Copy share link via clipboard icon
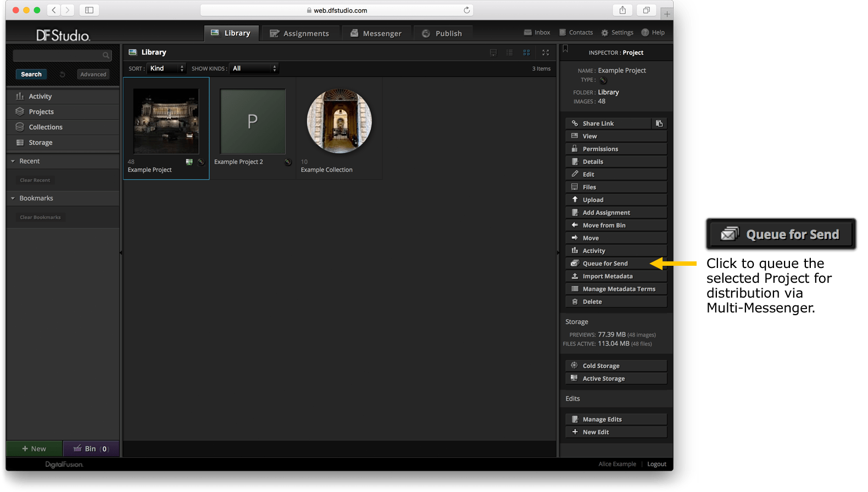The image size is (868, 492). [x=659, y=124]
